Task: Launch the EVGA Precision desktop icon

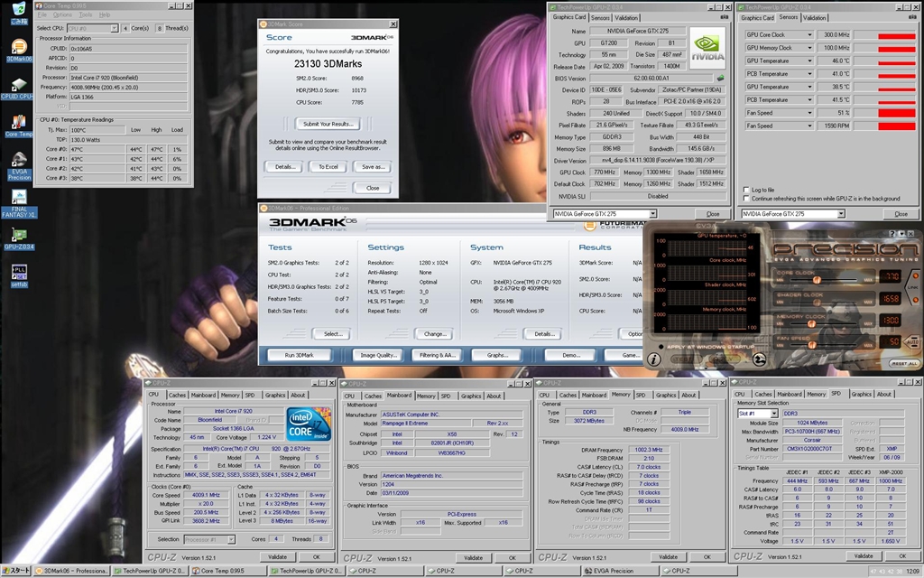Action: point(18,163)
